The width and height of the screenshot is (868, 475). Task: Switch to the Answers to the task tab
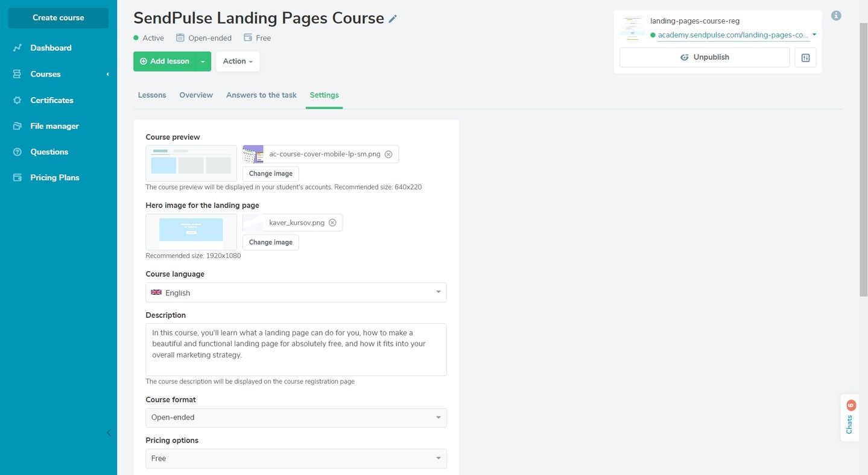click(261, 95)
